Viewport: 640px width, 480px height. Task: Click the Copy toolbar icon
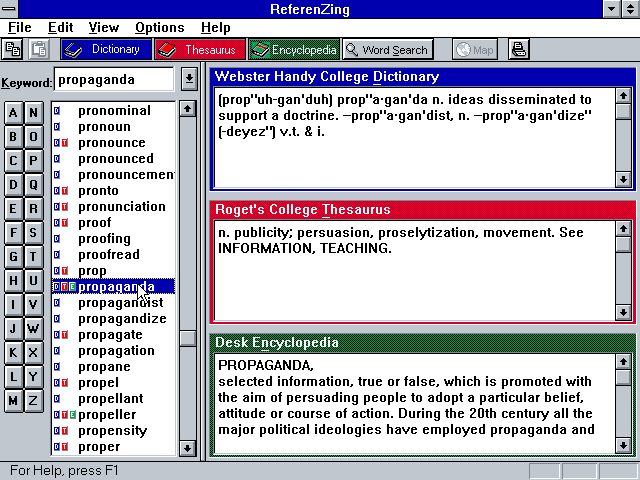click(x=13, y=49)
